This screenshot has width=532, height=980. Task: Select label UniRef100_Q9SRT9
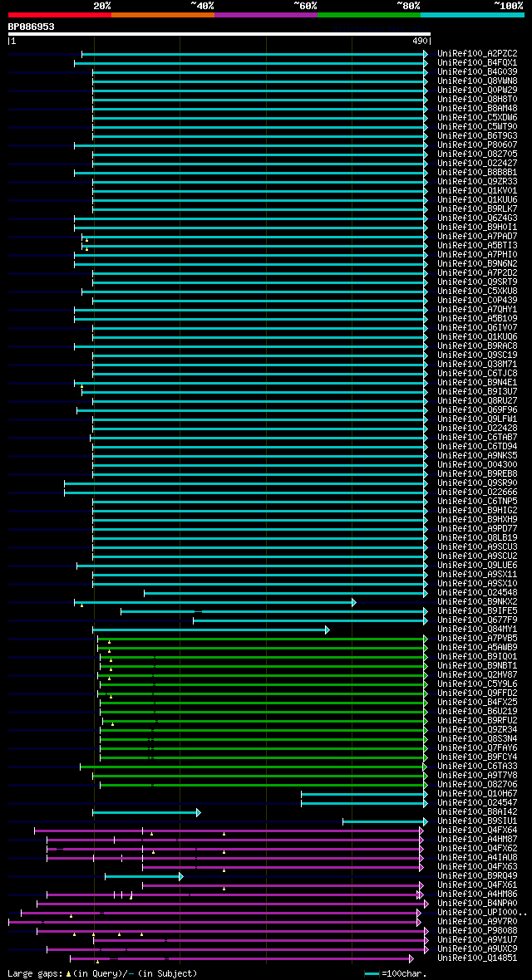[x=477, y=282]
